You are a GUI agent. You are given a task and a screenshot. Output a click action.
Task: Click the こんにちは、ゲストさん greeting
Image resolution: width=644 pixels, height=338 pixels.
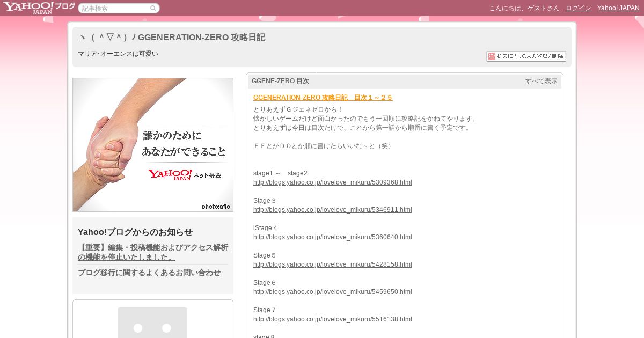tap(524, 8)
